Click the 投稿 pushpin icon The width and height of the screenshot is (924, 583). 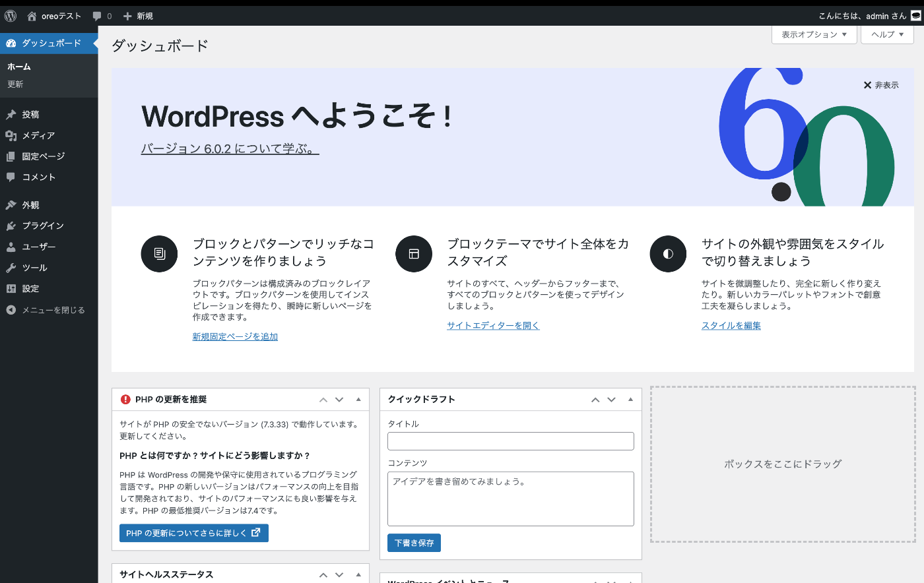coord(11,114)
